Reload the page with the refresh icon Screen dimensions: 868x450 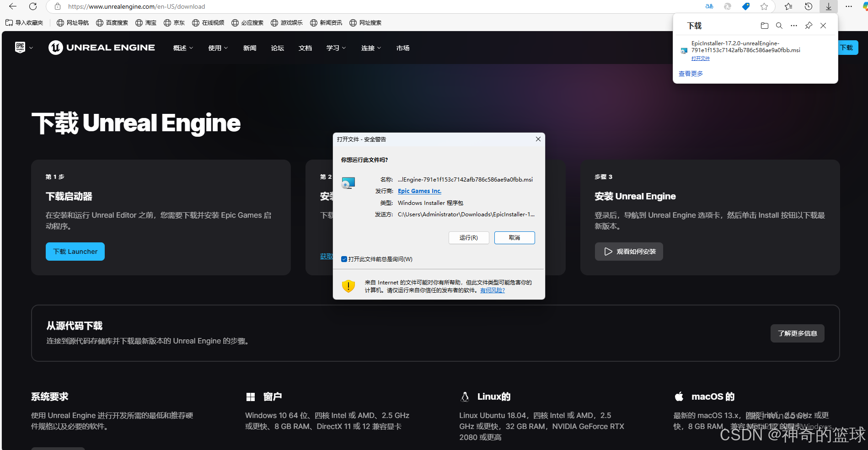[33, 6]
